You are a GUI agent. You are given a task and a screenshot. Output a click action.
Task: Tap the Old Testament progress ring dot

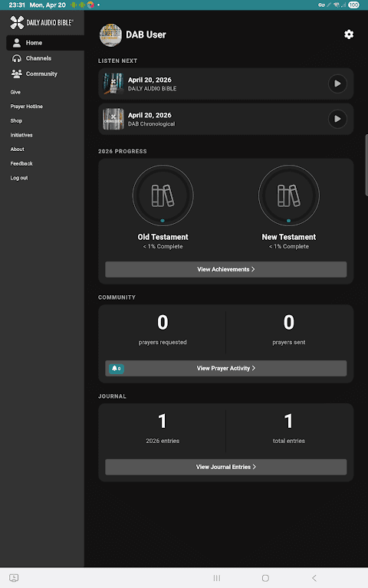[163, 221]
